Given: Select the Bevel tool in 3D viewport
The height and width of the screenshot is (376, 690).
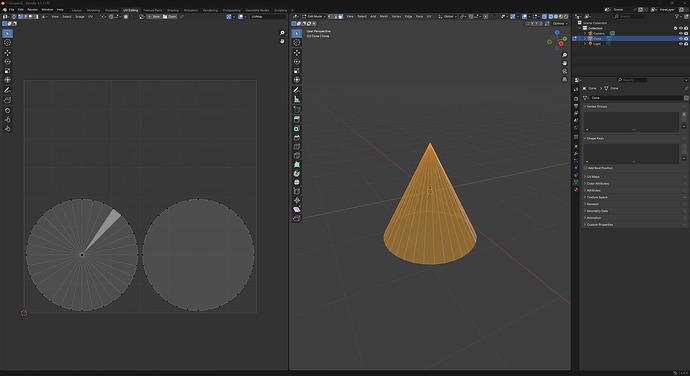Looking at the screenshot, I should coord(297,137).
